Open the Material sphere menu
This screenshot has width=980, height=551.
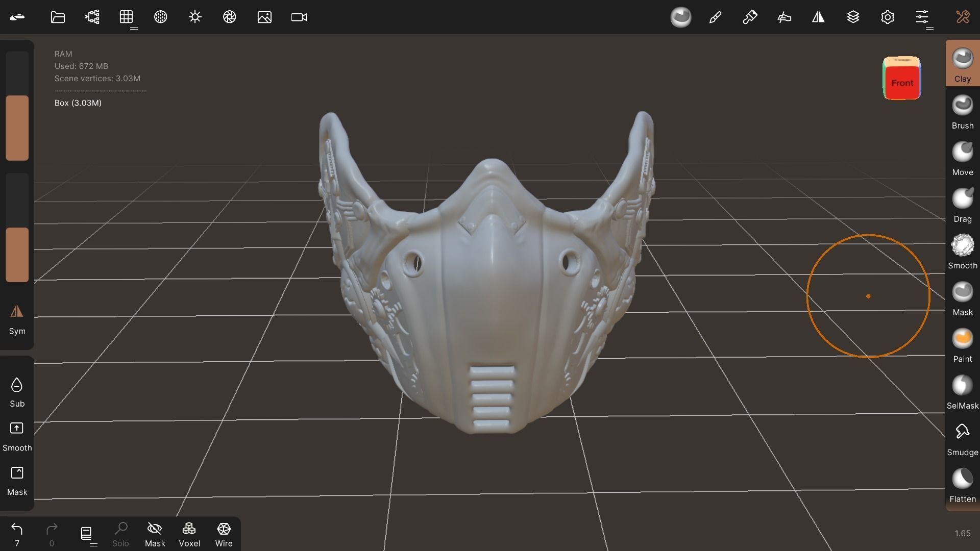tap(160, 17)
